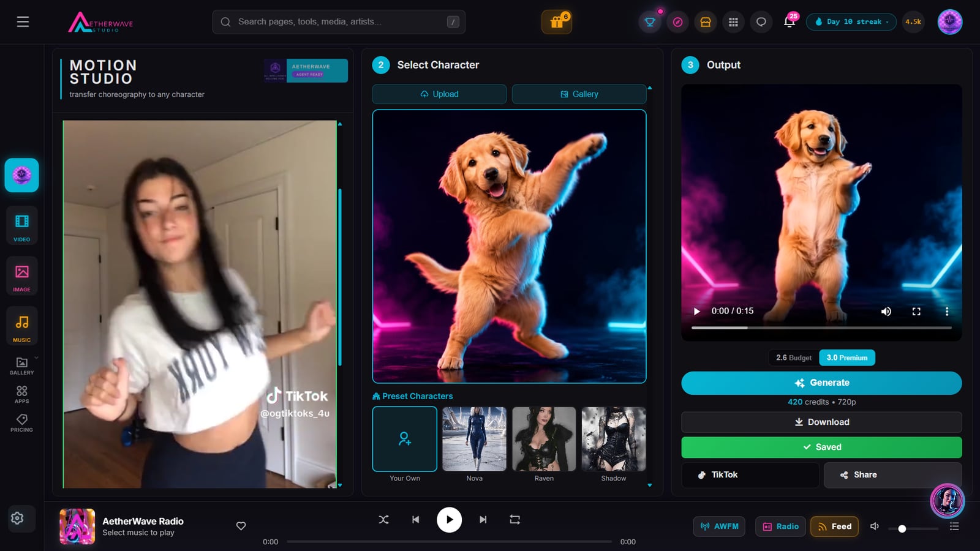Open settings gear in sidebar
Screen dimensions: 980x551
tap(18, 518)
